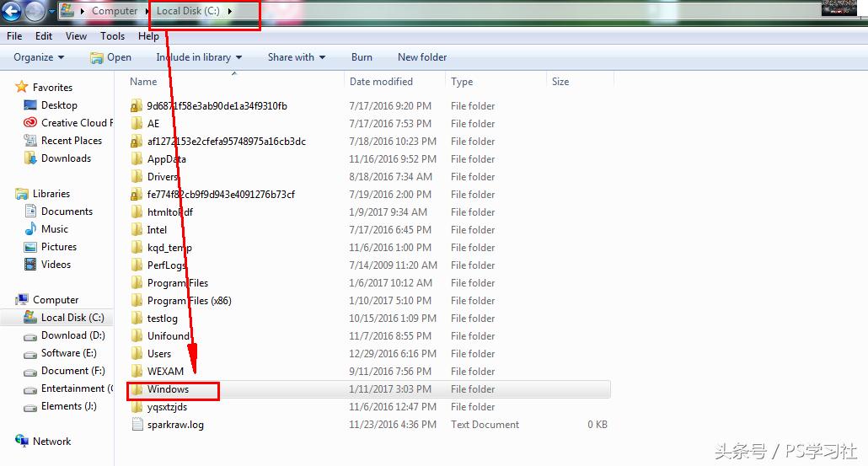This screenshot has height=466, width=868.
Task: Click the Burn button
Action: 362,57
